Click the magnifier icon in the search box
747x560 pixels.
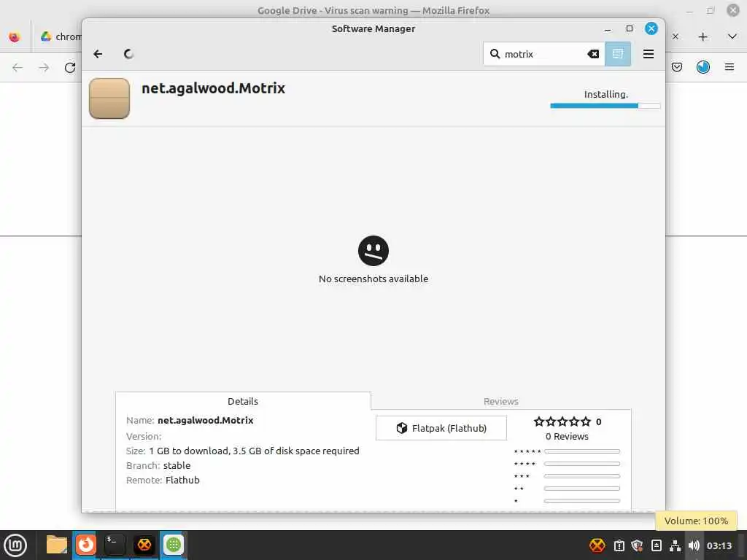pos(495,54)
